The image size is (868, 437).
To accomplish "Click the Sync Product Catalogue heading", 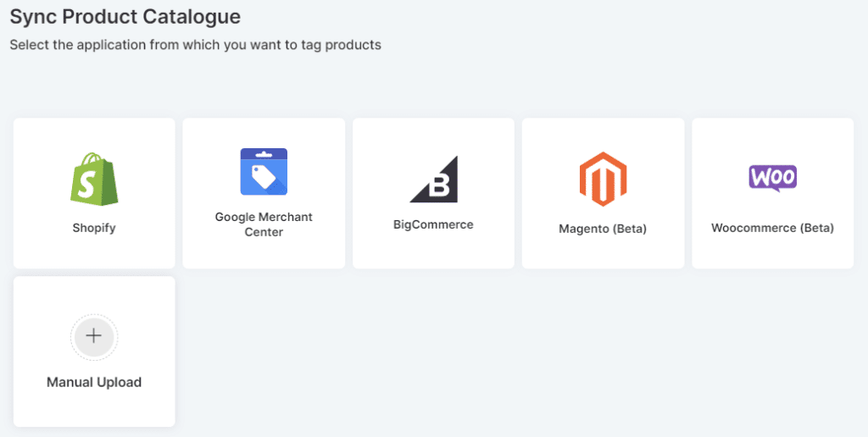I will 125,16.
